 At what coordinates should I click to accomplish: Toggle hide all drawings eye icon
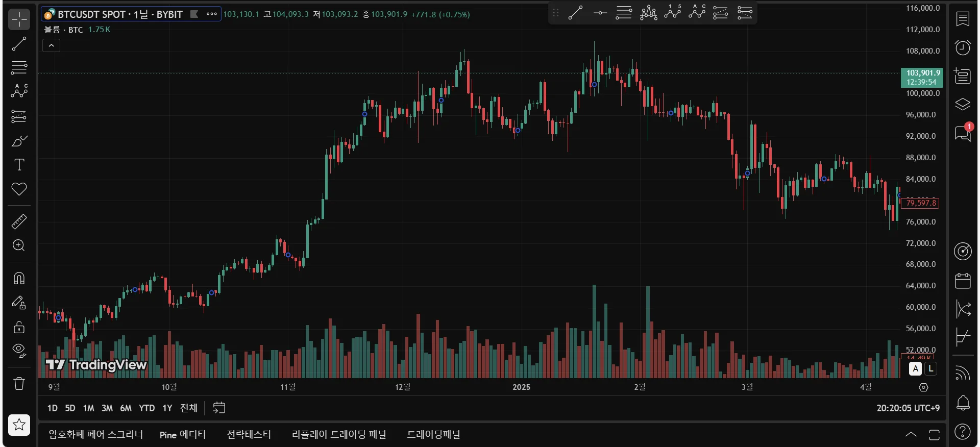(x=19, y=351)
